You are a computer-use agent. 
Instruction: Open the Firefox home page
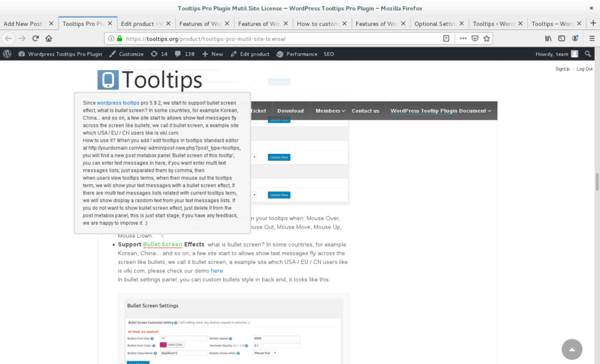click(x=49, y=38)
